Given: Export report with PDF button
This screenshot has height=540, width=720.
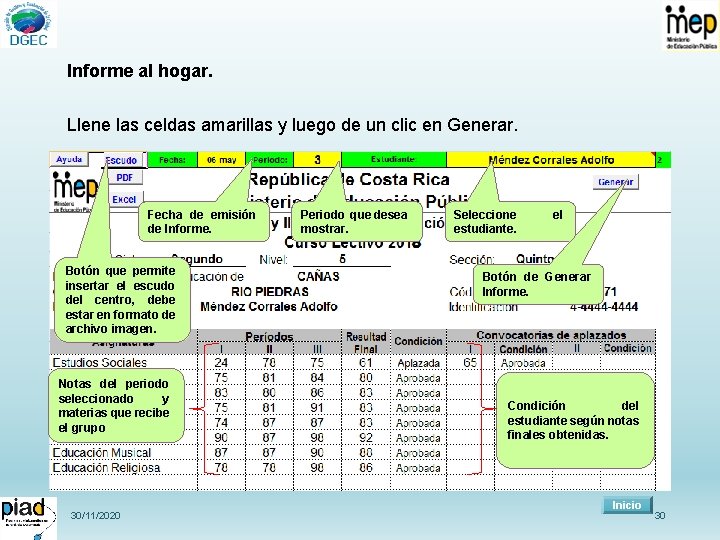Looking at the screenshot, I should (124, 178).
